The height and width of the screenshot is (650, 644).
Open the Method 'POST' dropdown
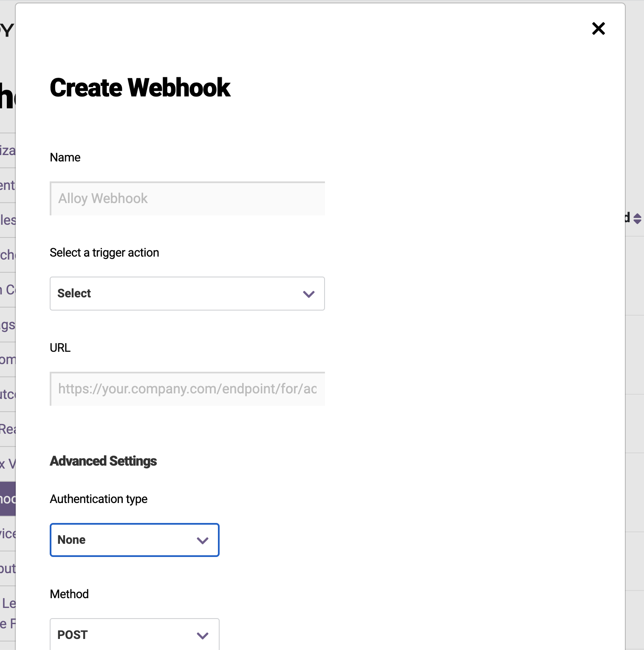(134, 635)
